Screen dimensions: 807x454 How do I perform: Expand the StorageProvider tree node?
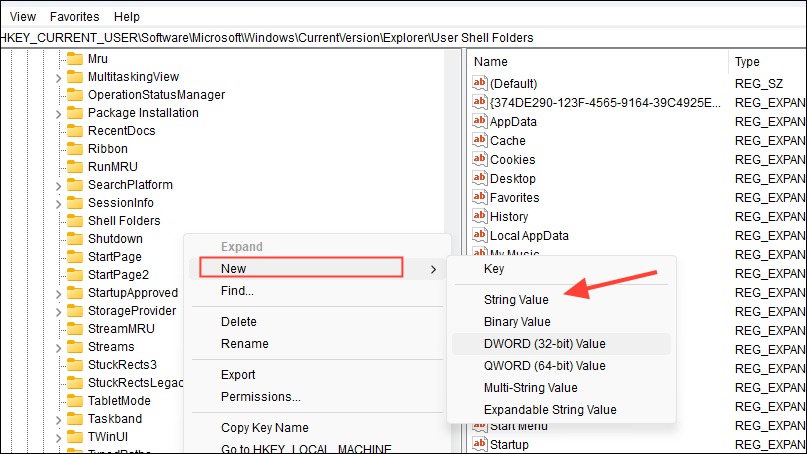click(x=58, y=312)
